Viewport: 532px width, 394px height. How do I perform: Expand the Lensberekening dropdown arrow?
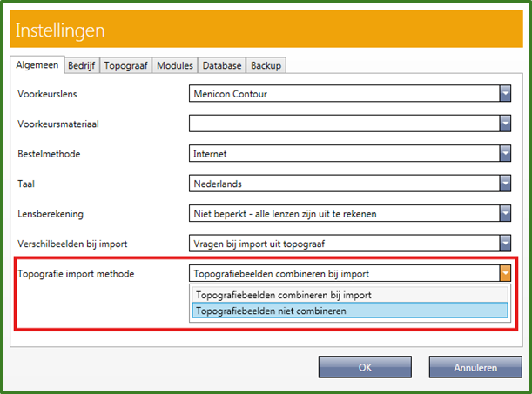pos(504,214)
